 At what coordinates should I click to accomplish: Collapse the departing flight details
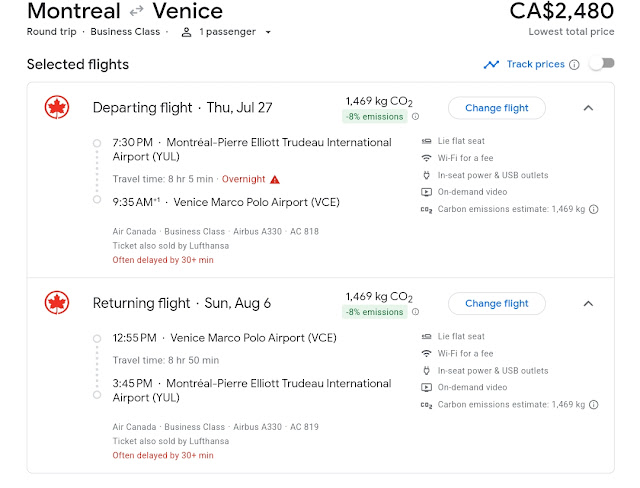pos(588,108)
